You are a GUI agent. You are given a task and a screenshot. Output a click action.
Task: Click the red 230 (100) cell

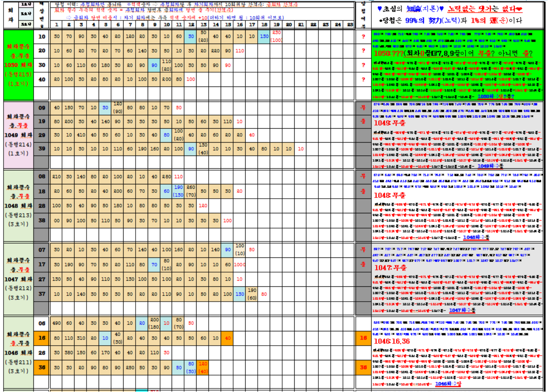pos(276,36)
